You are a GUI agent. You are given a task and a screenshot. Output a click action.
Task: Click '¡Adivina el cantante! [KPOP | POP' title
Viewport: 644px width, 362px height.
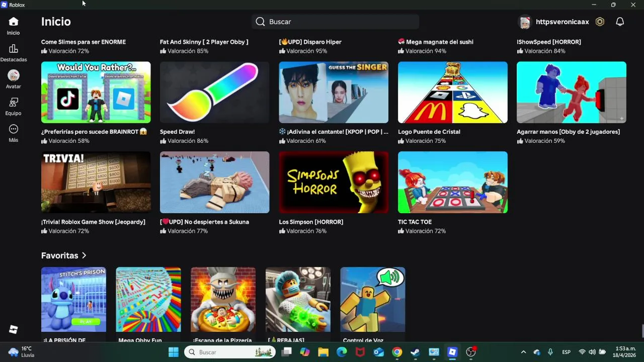click(x=335, y=132)
